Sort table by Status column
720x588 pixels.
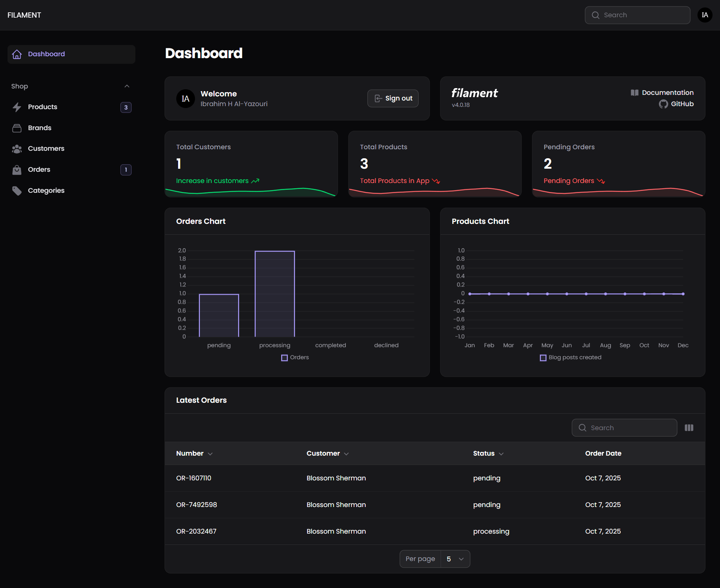(488, 454)
